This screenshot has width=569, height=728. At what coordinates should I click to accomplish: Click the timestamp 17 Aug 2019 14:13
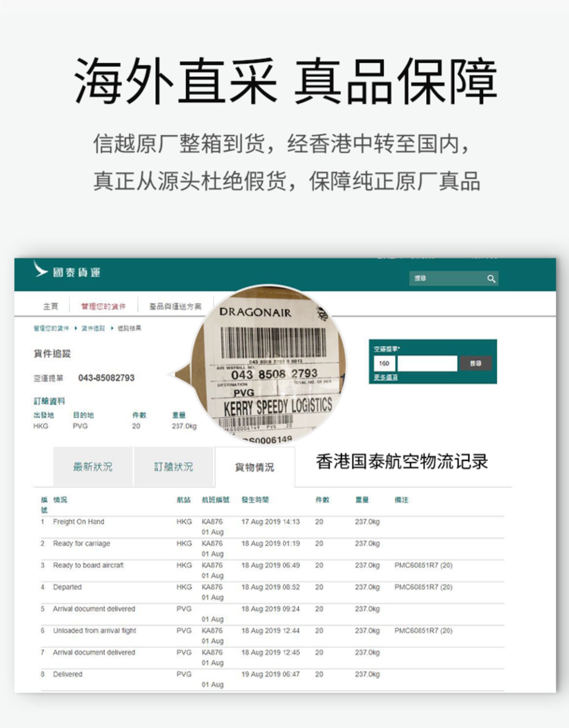click(270, 522)
